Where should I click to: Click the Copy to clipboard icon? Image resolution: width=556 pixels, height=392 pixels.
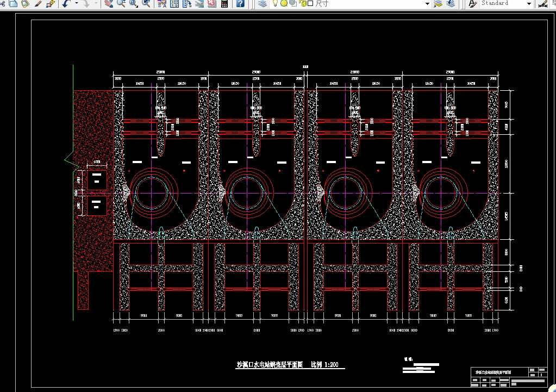point(13,4)
